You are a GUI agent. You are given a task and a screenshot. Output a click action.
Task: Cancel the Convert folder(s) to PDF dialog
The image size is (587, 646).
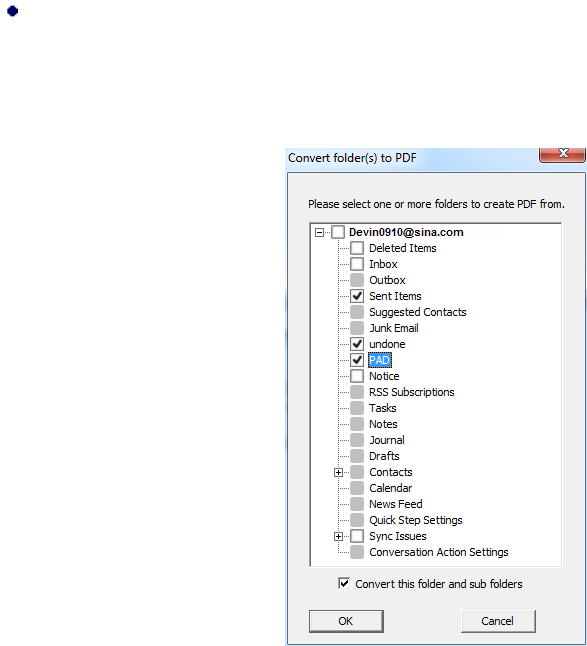coord(498,621)
